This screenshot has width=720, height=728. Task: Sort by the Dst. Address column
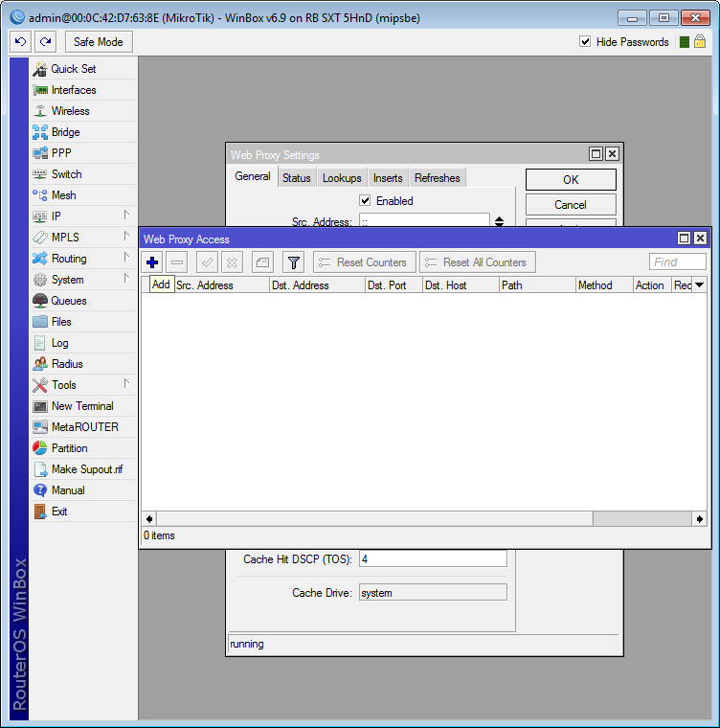(317, 285)
